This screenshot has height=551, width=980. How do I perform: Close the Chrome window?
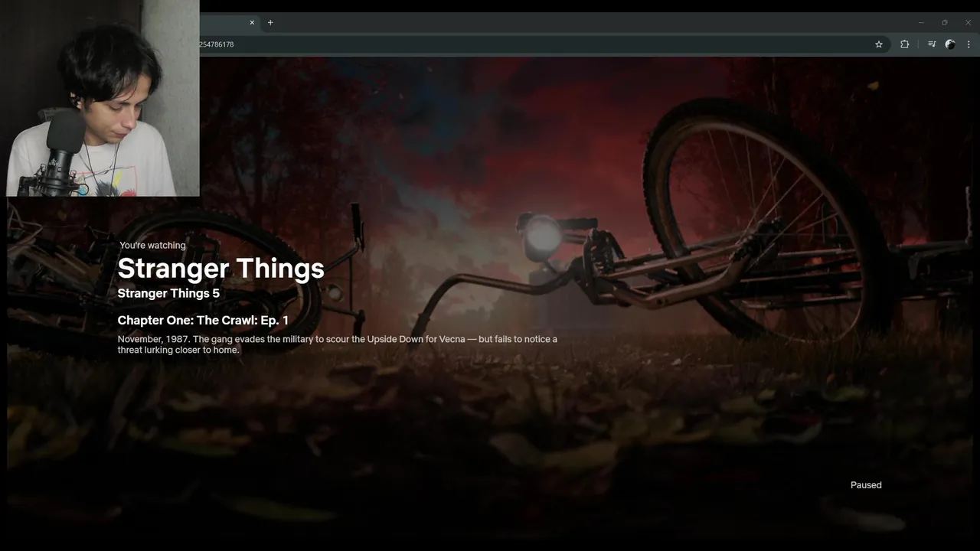[968, 22]
